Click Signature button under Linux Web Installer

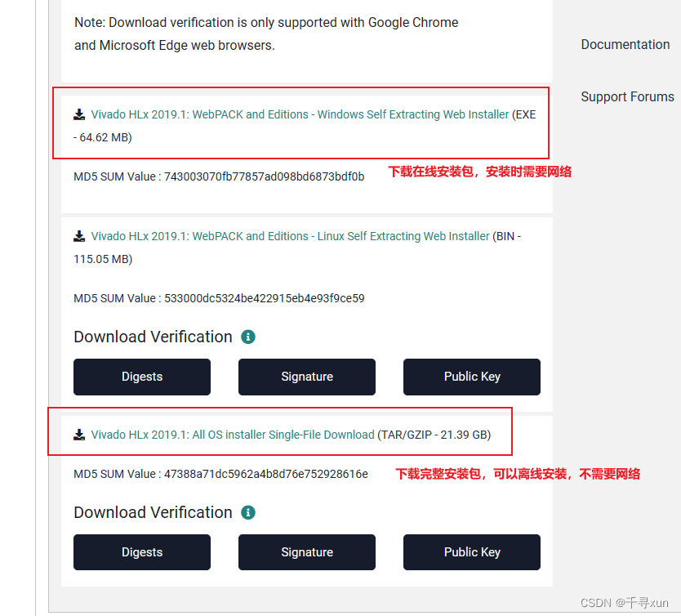307,377
